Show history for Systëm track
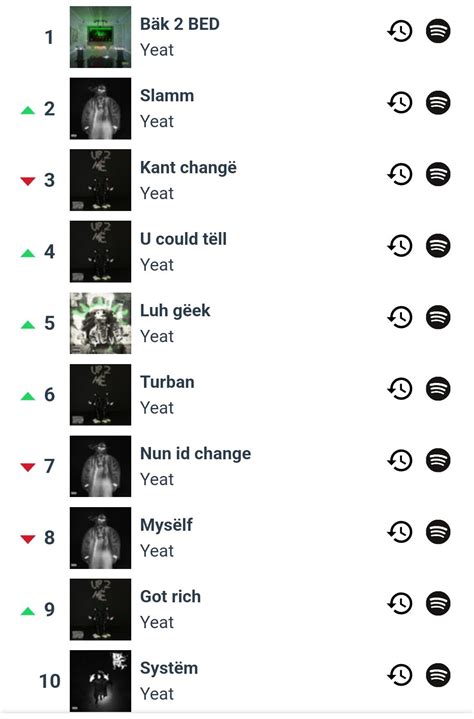 (x=400, y=675)
